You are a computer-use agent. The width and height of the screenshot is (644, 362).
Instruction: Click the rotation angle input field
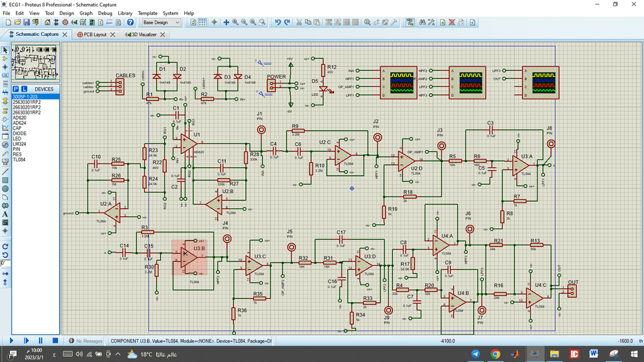(x=5, y=263)
